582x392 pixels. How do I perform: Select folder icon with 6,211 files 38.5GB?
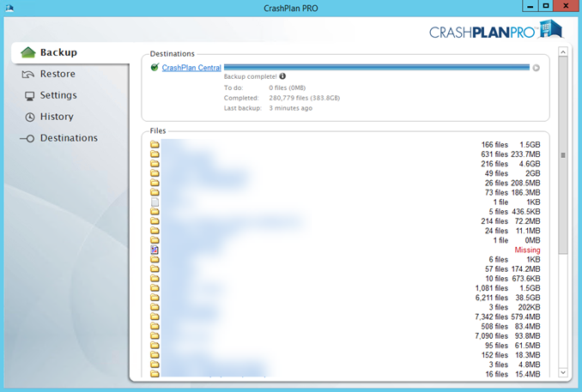(x=155, y=298)
